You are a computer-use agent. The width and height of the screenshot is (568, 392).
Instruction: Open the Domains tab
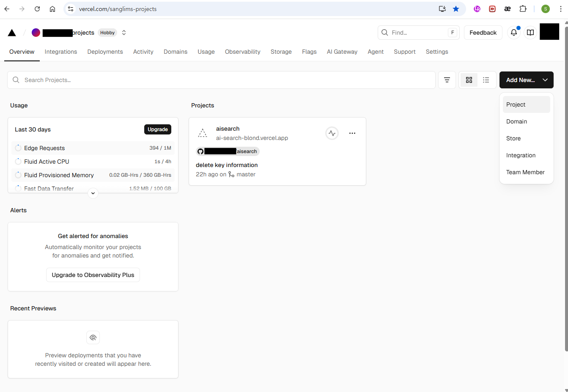tap(176, 52)
